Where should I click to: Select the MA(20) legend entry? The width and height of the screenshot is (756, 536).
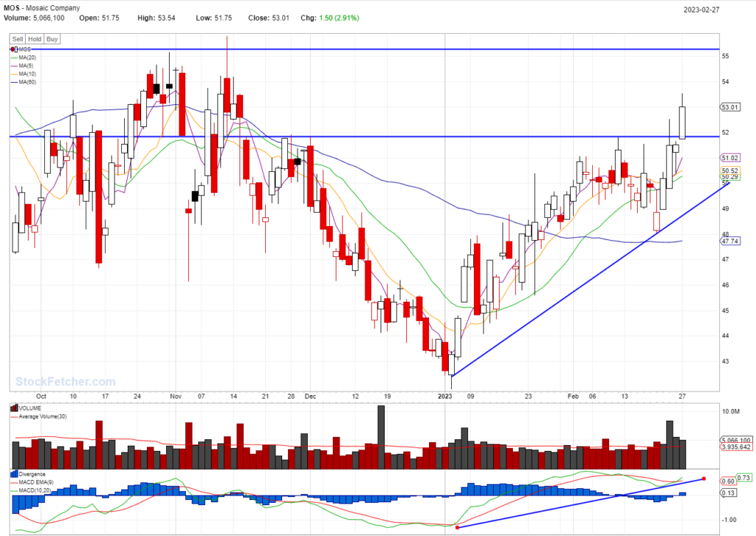pos(24,58)
